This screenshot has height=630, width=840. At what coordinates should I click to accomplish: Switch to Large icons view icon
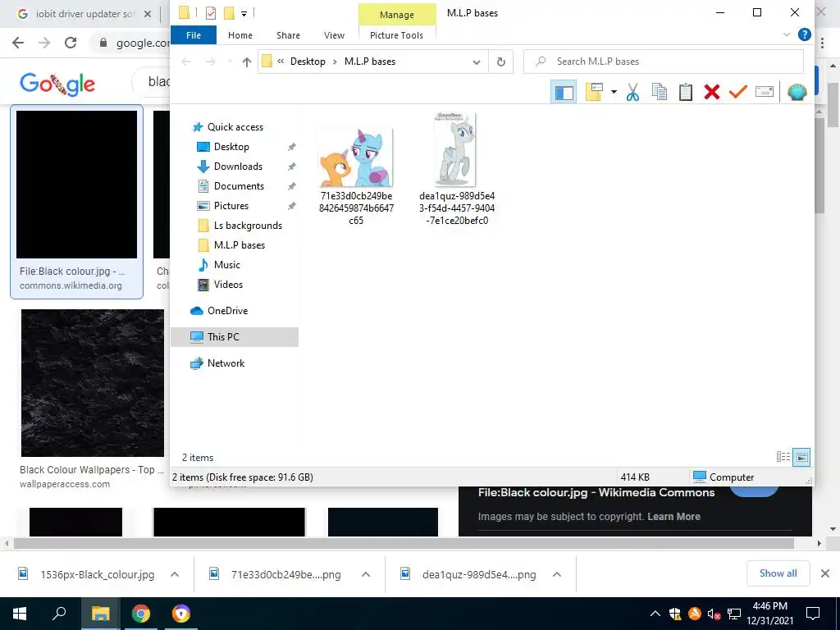point(801,457)
